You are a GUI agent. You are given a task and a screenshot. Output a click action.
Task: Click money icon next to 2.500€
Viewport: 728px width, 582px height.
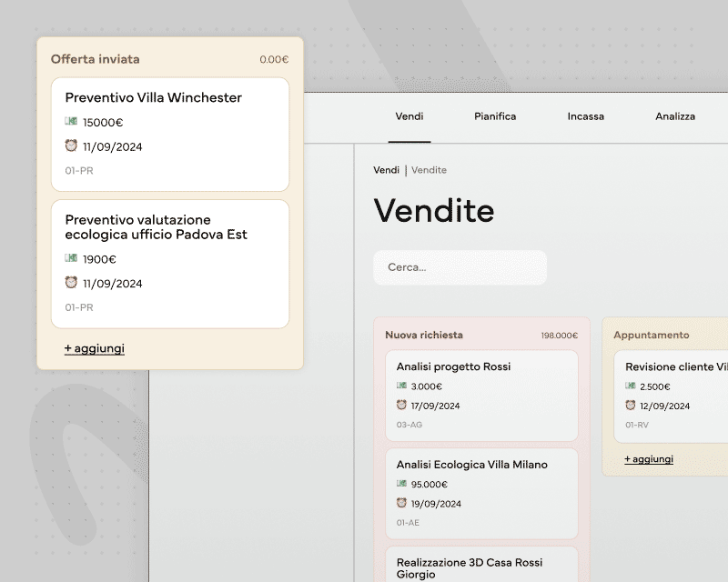coord(631,386)
